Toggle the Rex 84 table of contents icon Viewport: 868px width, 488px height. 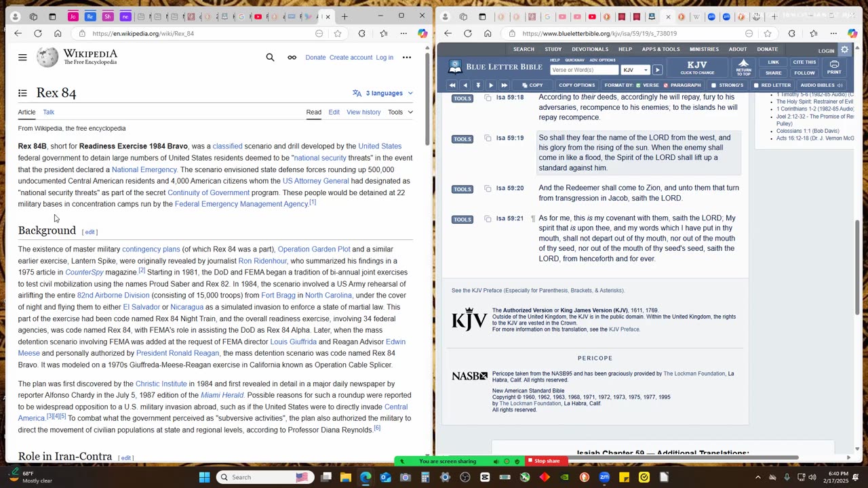[22, 93]
